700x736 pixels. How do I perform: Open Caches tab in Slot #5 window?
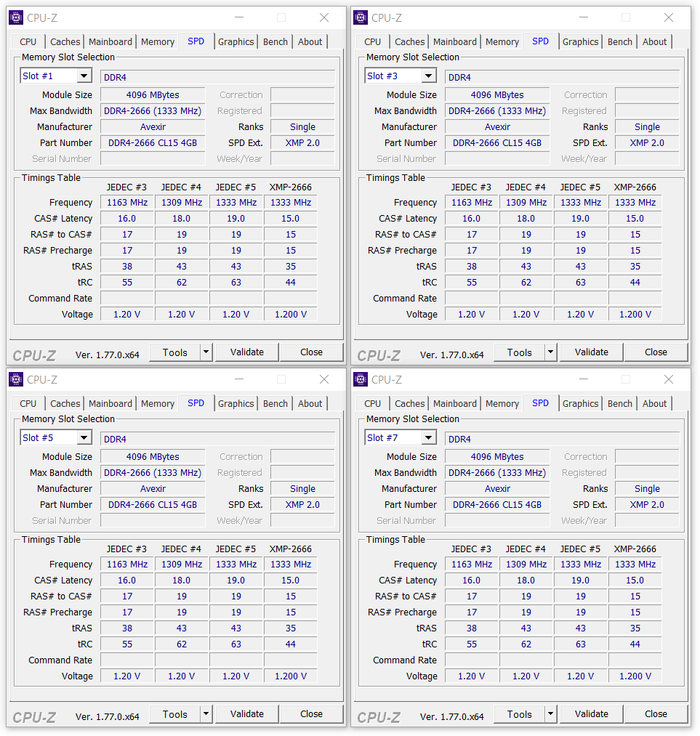click(65, 404)
